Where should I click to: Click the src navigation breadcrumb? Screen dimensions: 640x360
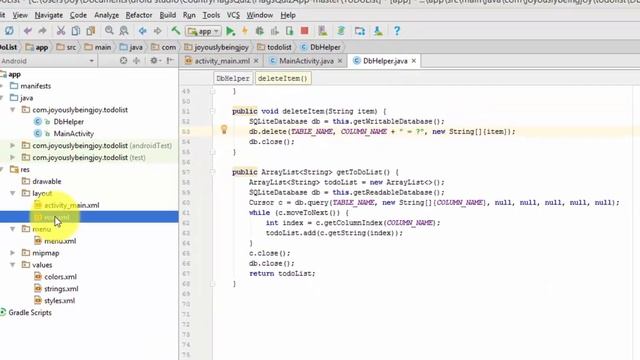point(66,47)
